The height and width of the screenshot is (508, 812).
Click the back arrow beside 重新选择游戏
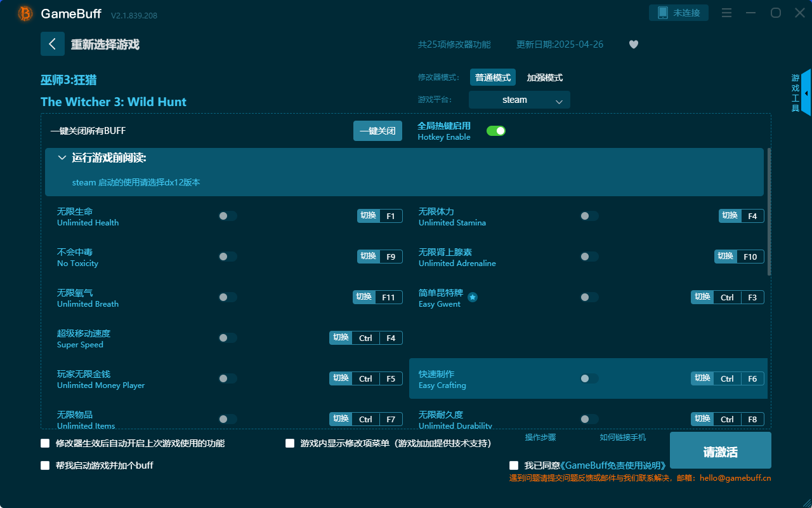click(x=53, y=44)
